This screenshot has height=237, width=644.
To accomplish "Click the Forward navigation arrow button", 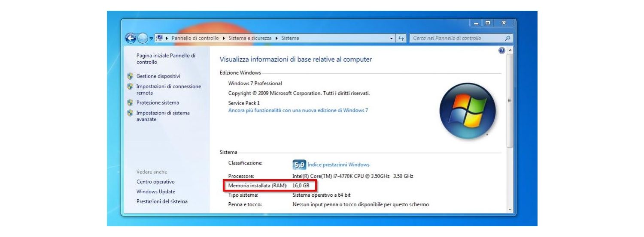I will point(143,38).
